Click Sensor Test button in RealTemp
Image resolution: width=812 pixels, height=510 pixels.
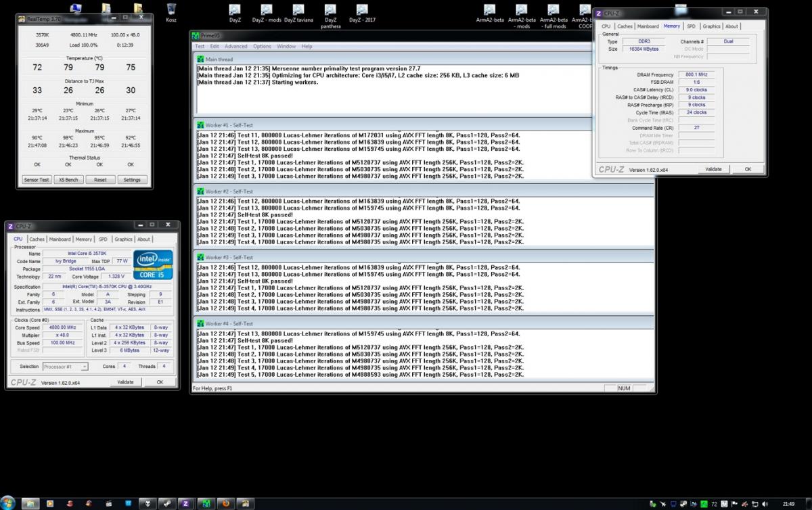pos(37,180)
